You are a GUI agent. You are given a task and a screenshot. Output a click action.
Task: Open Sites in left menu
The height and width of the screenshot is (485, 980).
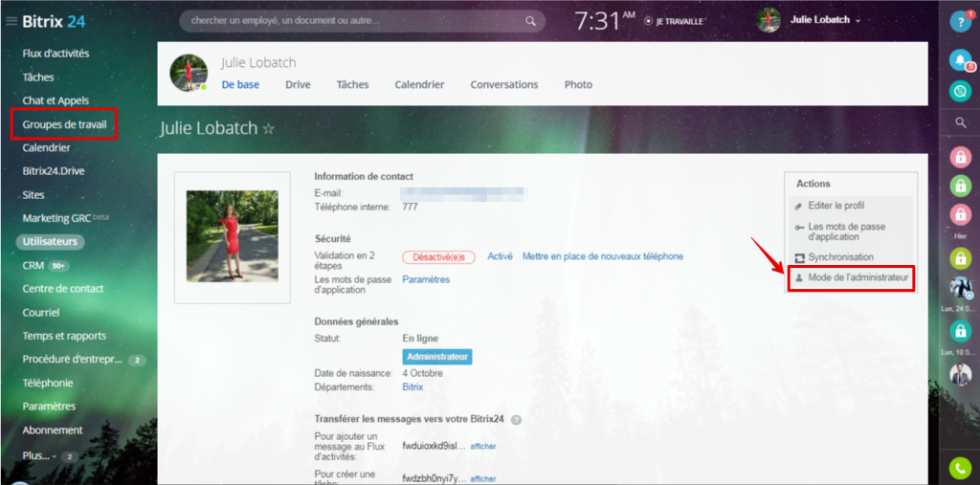(x=33, y=195)
